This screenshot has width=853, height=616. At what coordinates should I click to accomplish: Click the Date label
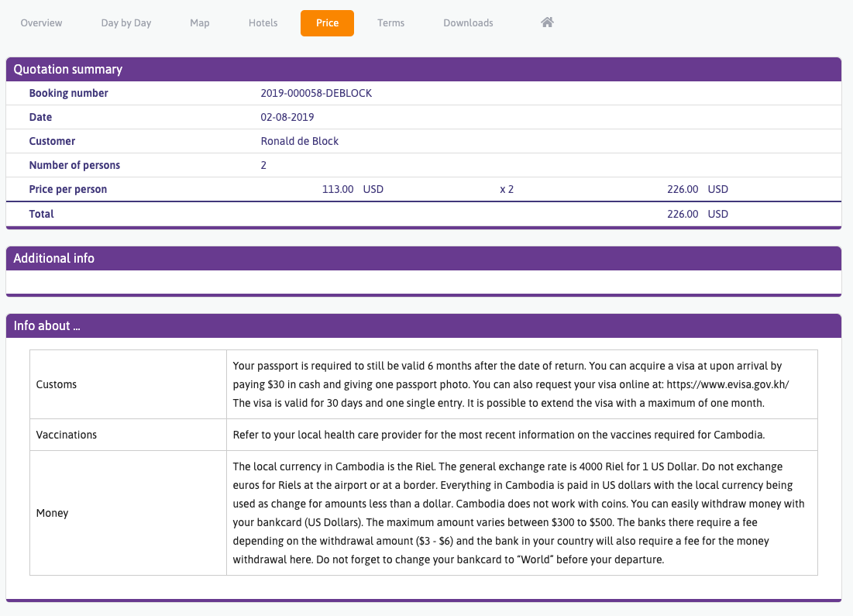pyautogui.click(x=40, y=117)
